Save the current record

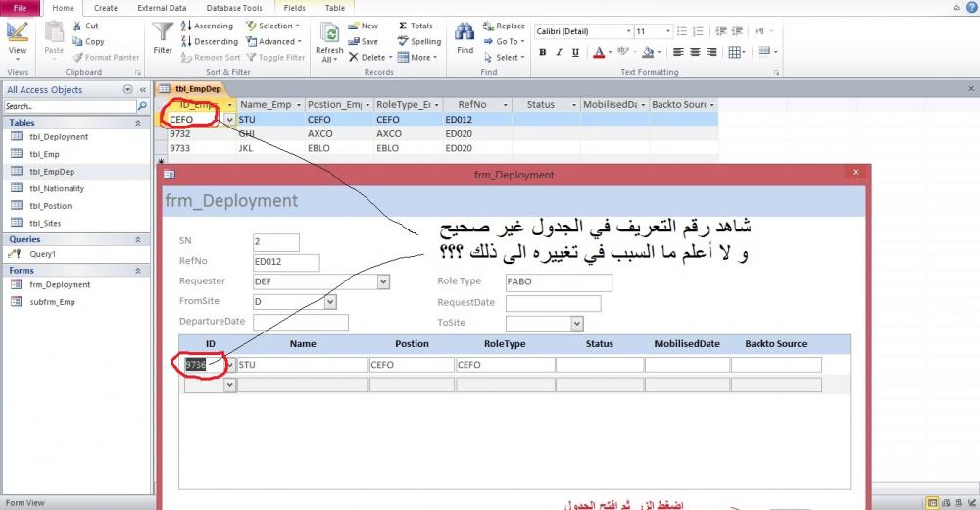point(364,41)
